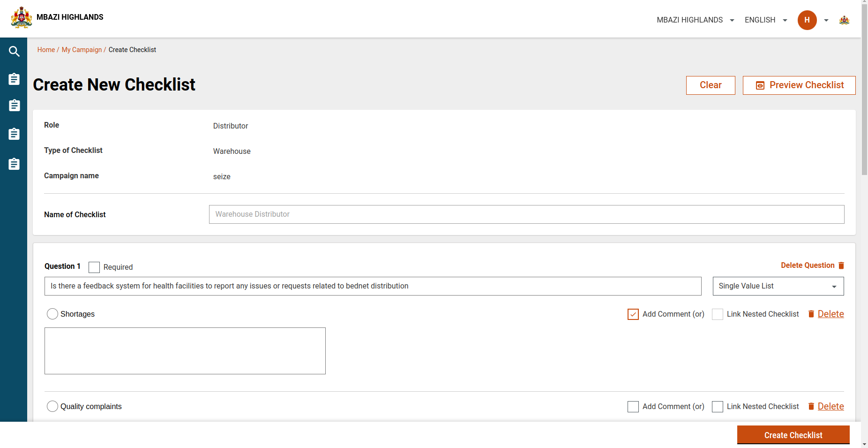Open the Single Value List dropdown
This screenshot has width=868, height=448.
[778, 286]
